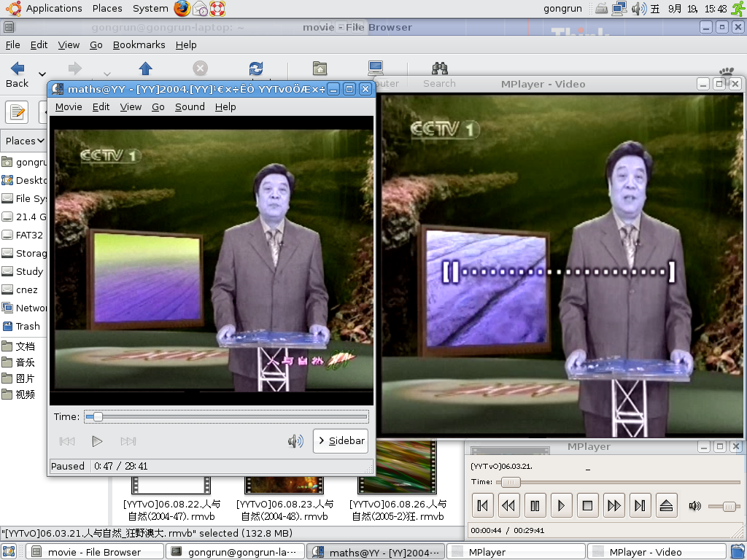This screenshot has height=560, width=747.
Task: Select cnez volume in sidebar
Action: (x=27, y=289)
